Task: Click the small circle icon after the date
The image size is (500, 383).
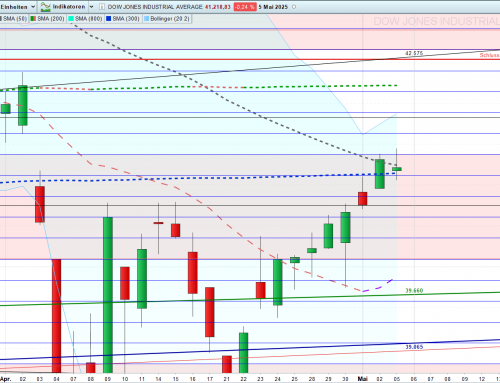Action: point(294,7)
